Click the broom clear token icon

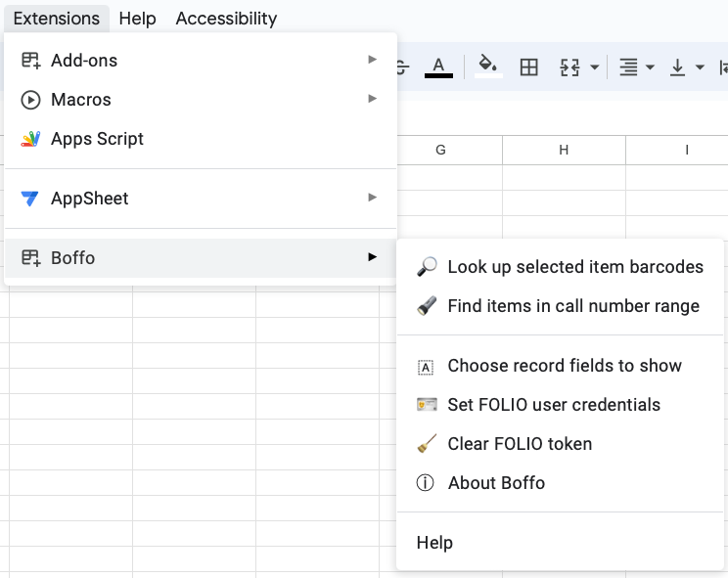[427, 443]
